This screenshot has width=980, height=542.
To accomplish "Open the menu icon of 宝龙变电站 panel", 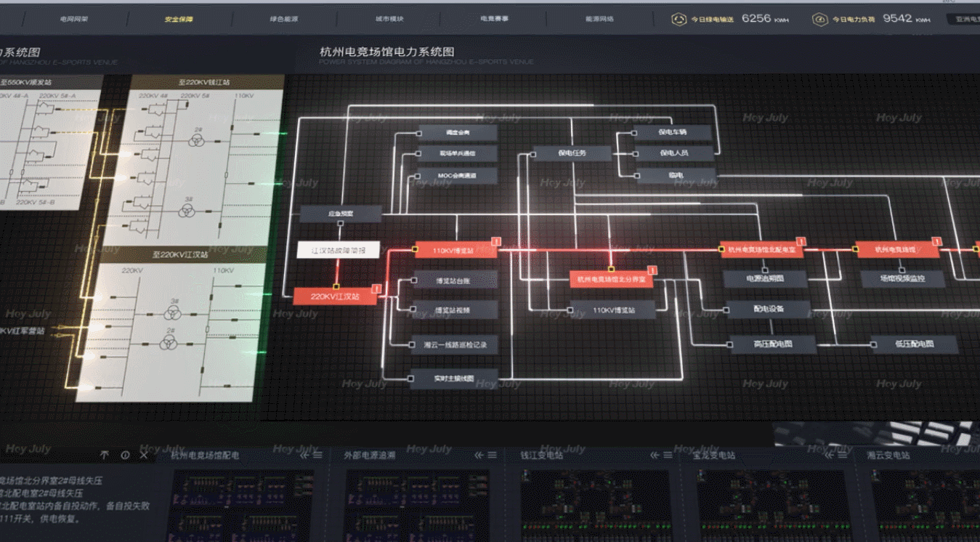I will 841,456.
